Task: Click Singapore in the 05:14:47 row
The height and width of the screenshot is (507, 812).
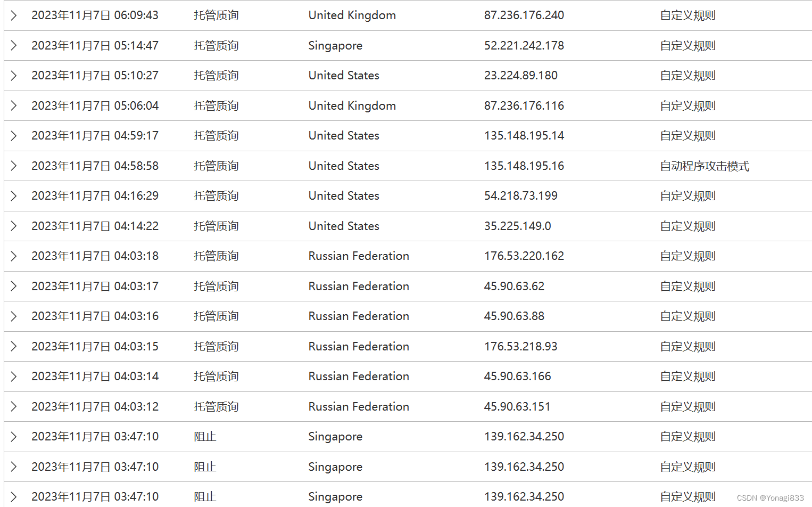Action: (x=335, y=46)
